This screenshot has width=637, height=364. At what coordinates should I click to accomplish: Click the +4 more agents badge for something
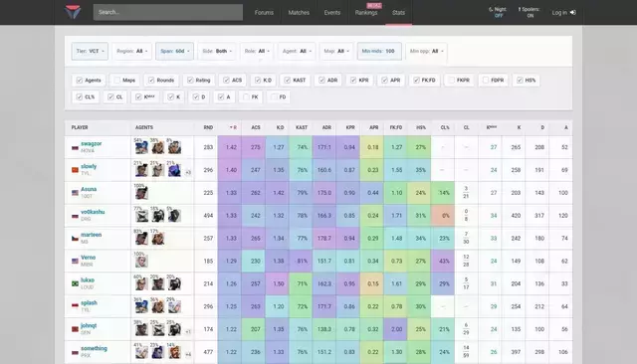tap(188, 354)
